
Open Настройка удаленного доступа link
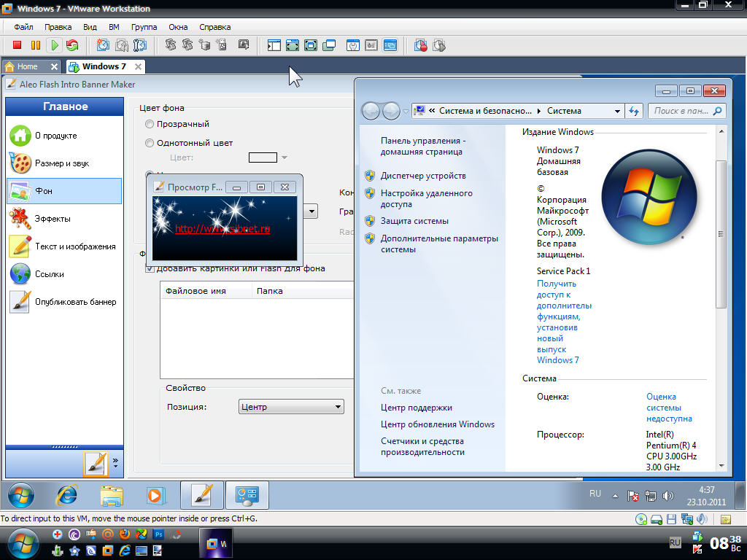click(x=426, y=198)
